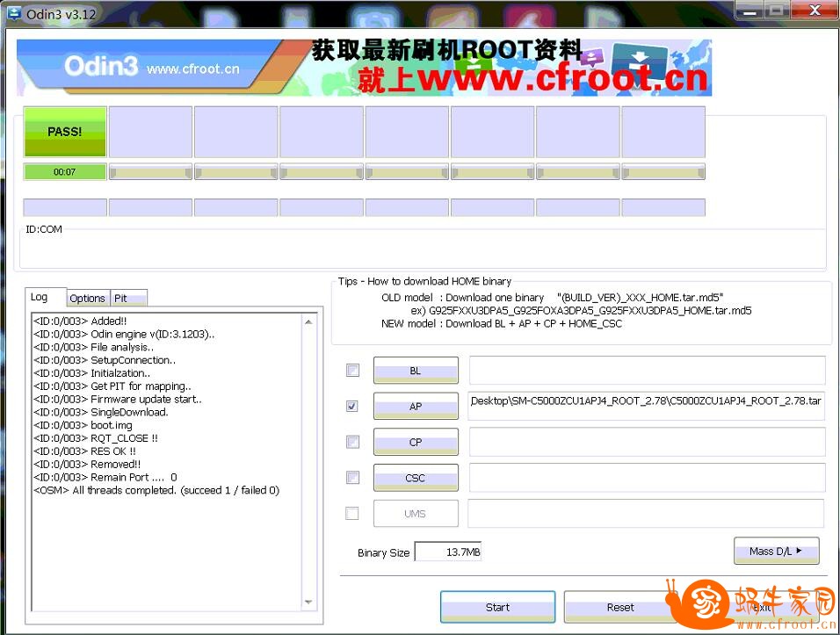Select log line 'RQT_CLOSE !!'
Image resolution: width=840 pixels, height=635 pixels.
(x=96, y=438)
